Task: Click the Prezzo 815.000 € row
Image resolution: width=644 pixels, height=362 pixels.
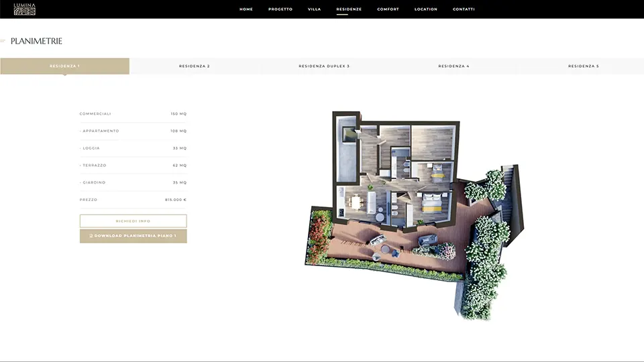Action: (x=133, y=200)
